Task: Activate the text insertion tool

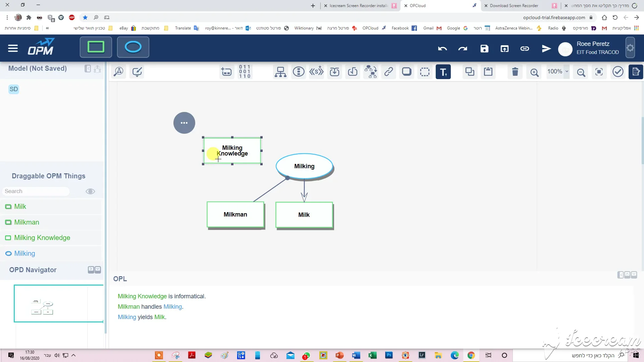Action: tap(443, 71)
